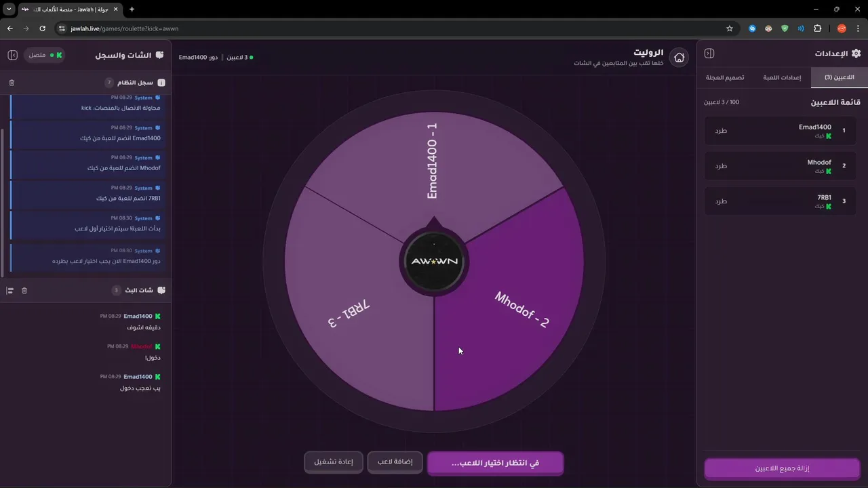
Task: Click the AWWN logo at the wheel center
Action: click(434, 262)
